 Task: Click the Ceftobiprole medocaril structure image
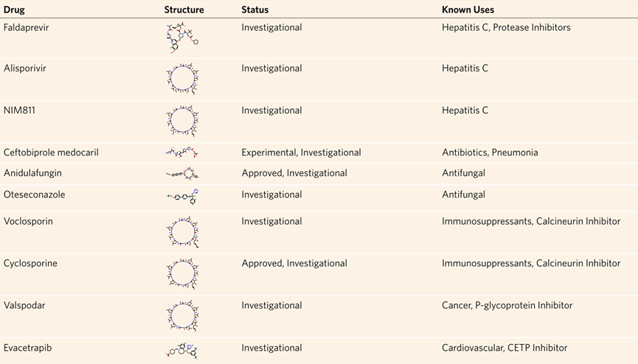[x=182, y=153]
